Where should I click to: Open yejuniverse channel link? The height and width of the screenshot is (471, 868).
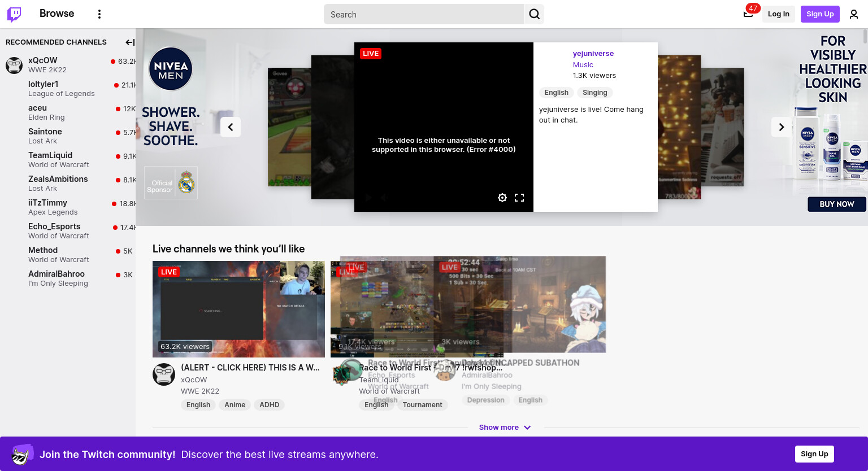593,54
